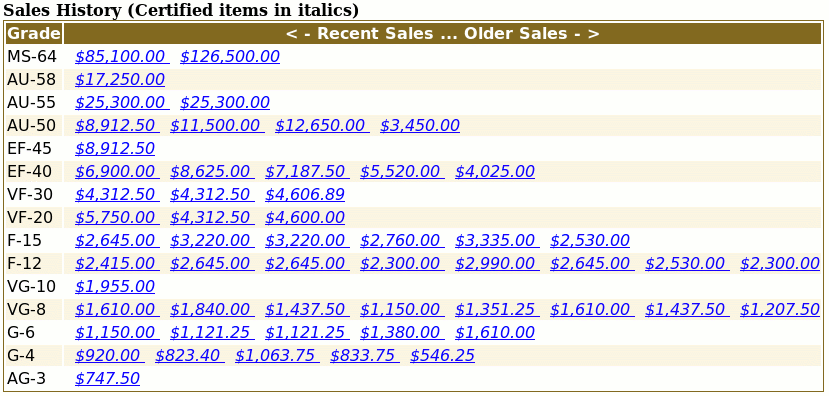Click the Recent Sales ... Older Sales header
Viewport: 829px width, 396px height.
pyautogui.click(x=443, y=33)
